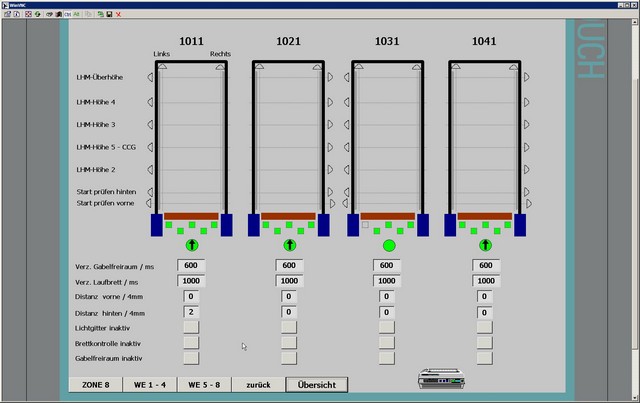640x403 pixels.
Task: Switch to the WE 5 - 8 tab
Action: click(204, 384)
